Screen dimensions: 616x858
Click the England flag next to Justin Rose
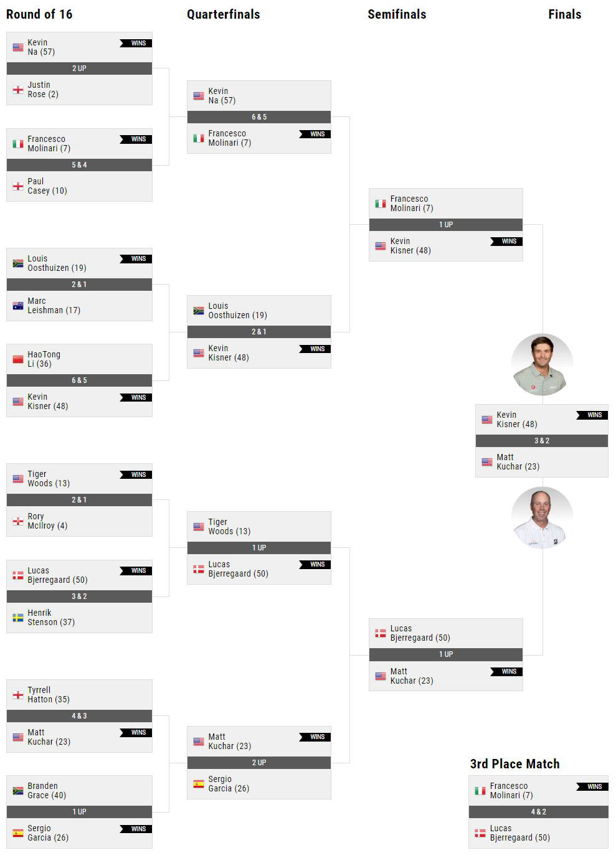point(18,90)
